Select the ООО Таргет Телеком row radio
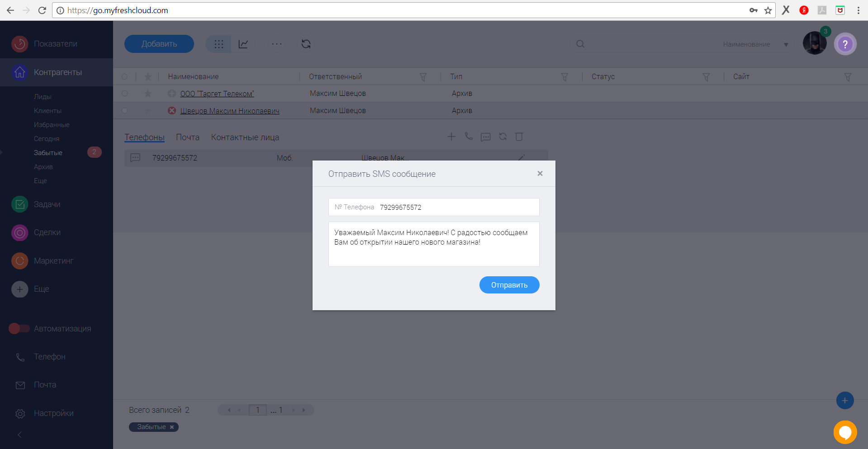 click(x=124, y=94)
